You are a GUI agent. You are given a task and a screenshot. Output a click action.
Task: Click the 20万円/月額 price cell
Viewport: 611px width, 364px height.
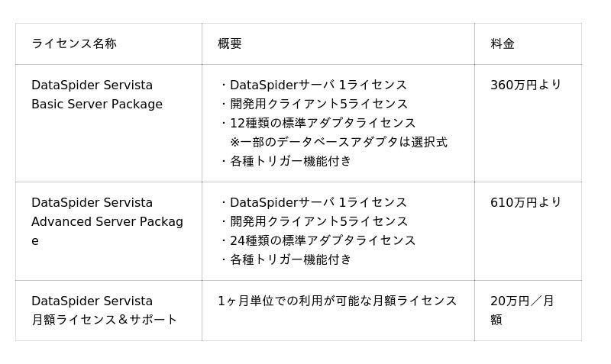coord(522,310)
